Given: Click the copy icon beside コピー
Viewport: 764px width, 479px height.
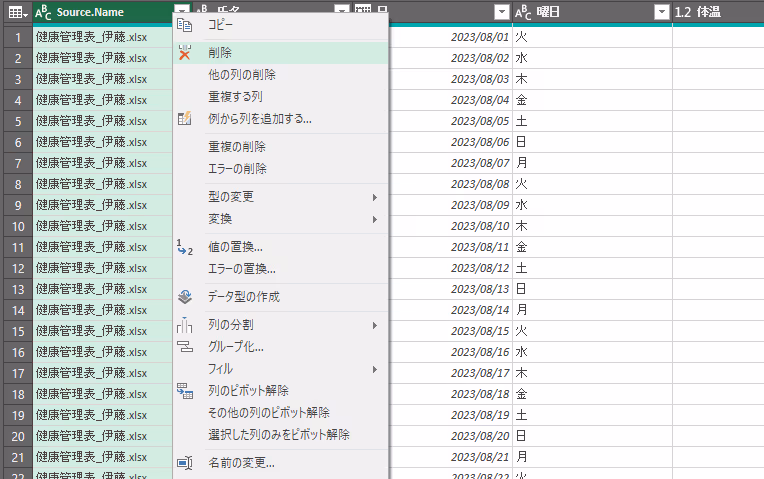Looking at the screenshot, I should point(184,24).
